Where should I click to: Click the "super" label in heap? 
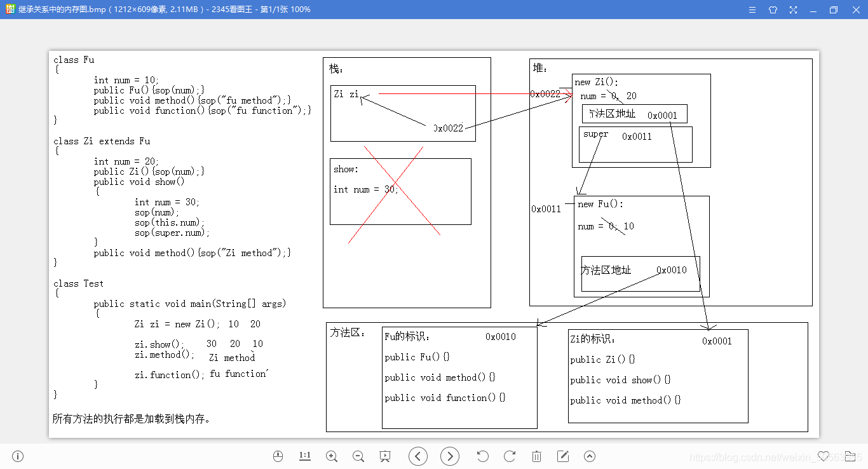pyautogui.click(x=595, y=134)
